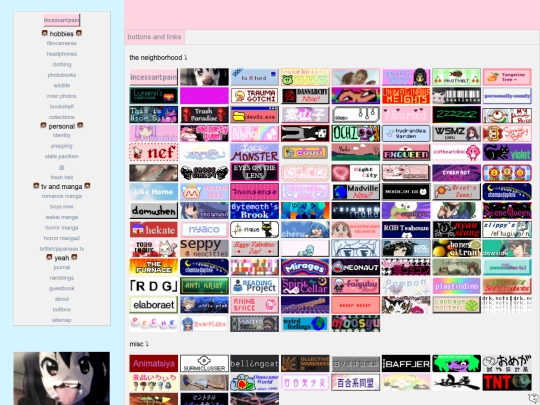Click the Trauma Gotchi site button
Image resolution: width=540 pixels, height=405 pixels.
coord(255,96)
